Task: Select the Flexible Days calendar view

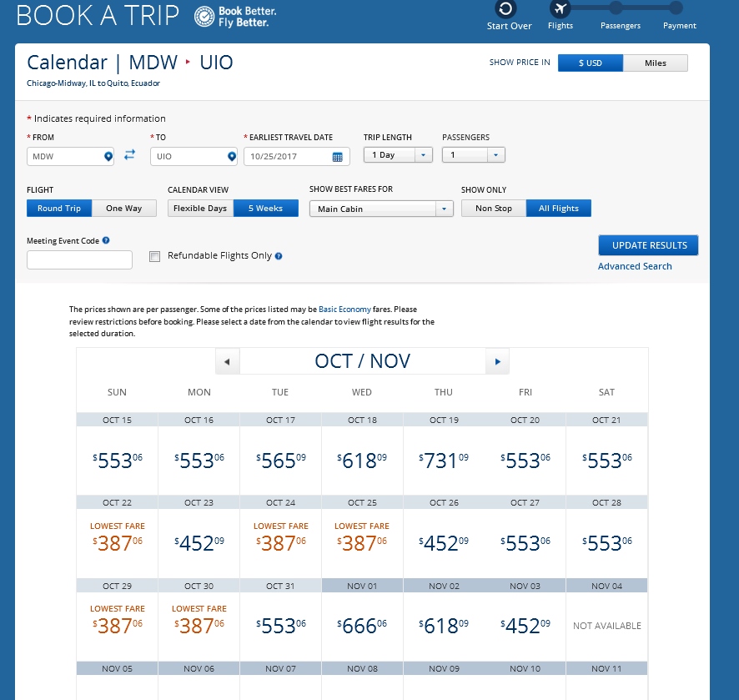Action: coord(200,209)
